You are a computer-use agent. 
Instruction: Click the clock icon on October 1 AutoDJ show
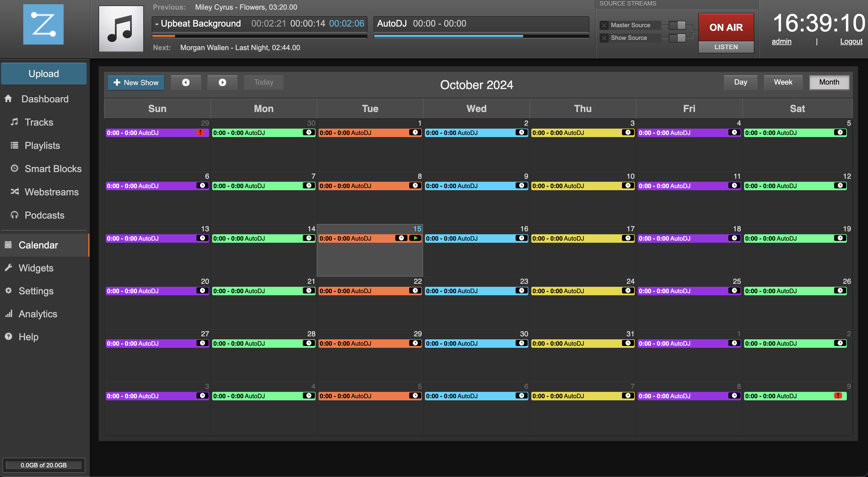tap(415, 133)
